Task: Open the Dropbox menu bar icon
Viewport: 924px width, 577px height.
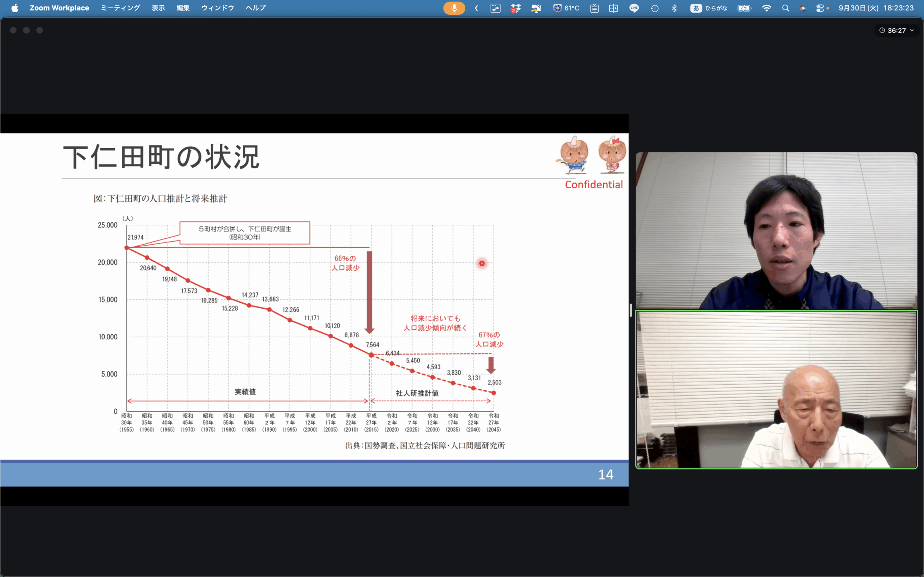Action: (515, 8)
